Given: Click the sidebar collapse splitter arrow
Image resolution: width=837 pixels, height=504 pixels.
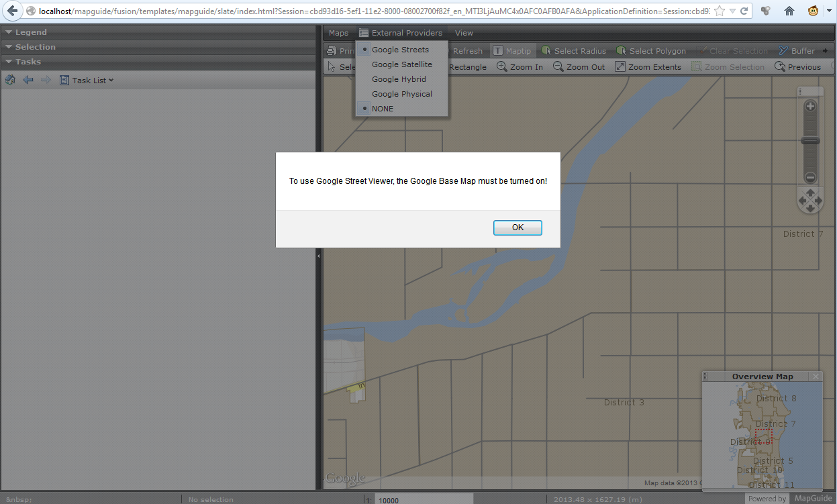Looking at the screenshot, I should tap(319, 256).
